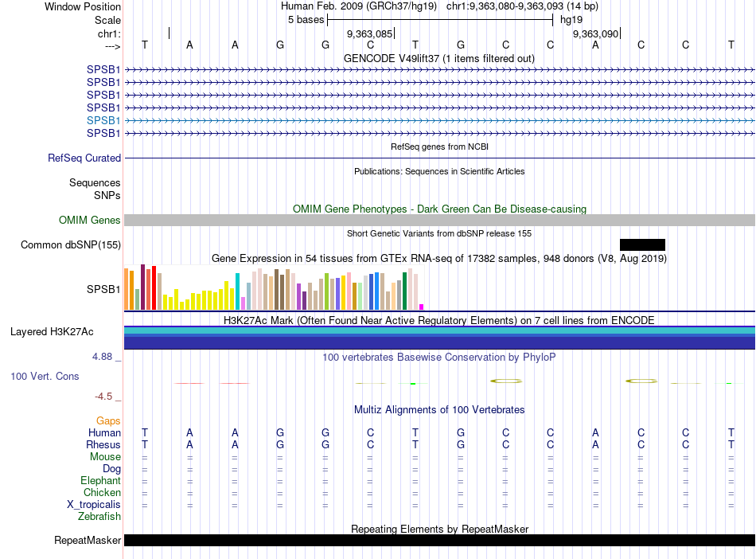Click the turquoise bar in GTEx chart

(x=237, y=291)
